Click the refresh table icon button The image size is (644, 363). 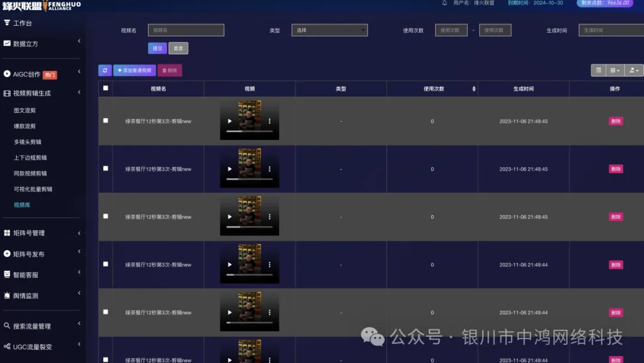coord(105,70)
